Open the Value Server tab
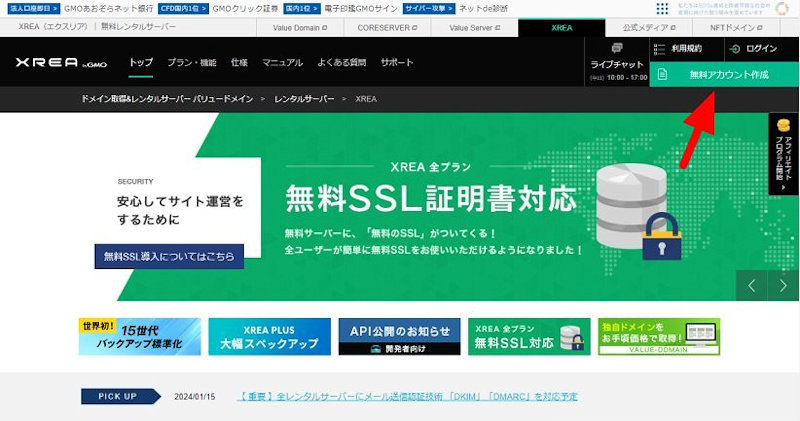The height and width of the screenshot is (421, 800). pos(474,27)
